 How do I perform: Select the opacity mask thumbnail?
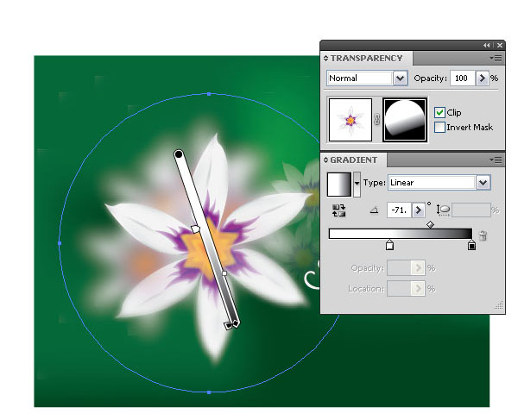click(405, 120)
